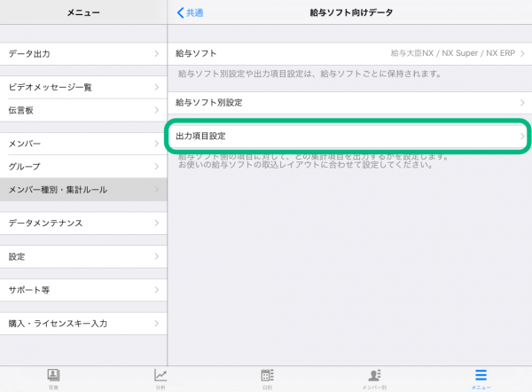Screen dimensions: 532x392
Task: Open the 分析 chart tab icon
Action: tap(160, 375)
